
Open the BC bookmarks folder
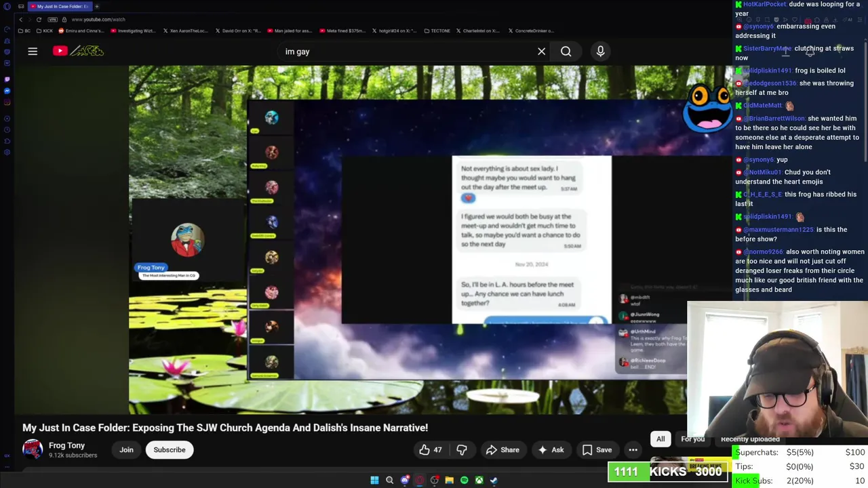24,30
